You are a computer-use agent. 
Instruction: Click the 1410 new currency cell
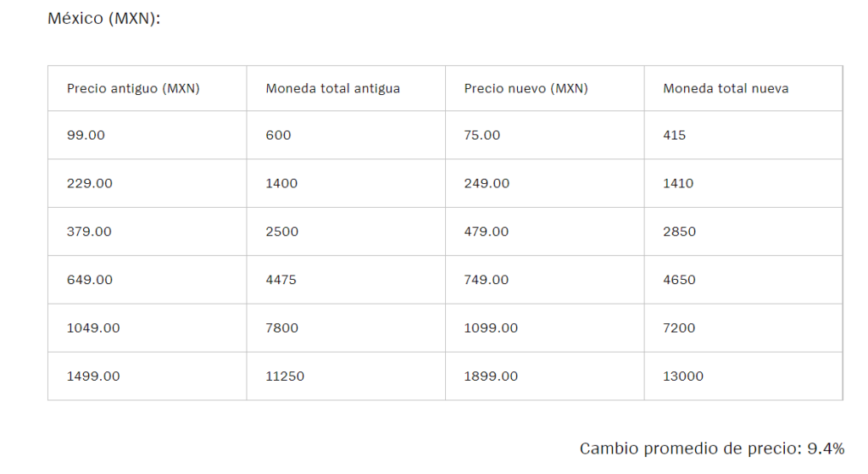pos(678,183)
